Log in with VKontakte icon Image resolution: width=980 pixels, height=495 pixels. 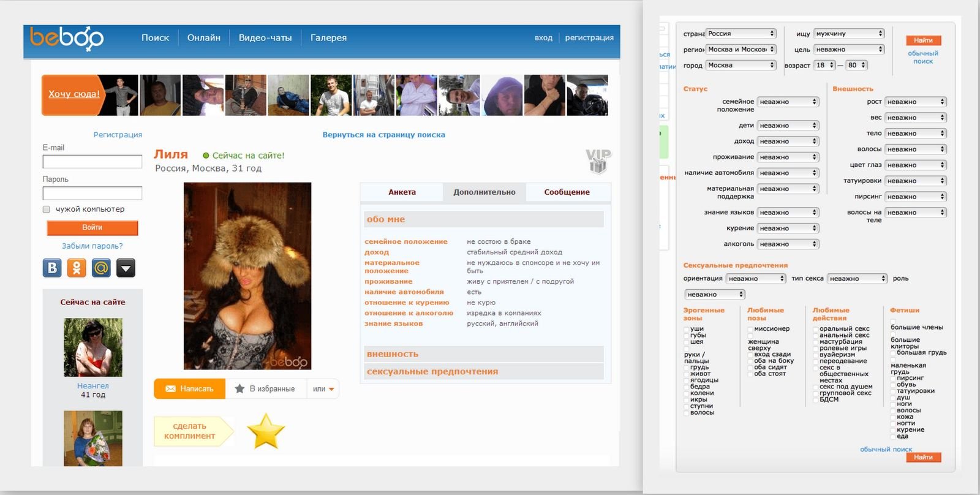[x=52, y=268]
